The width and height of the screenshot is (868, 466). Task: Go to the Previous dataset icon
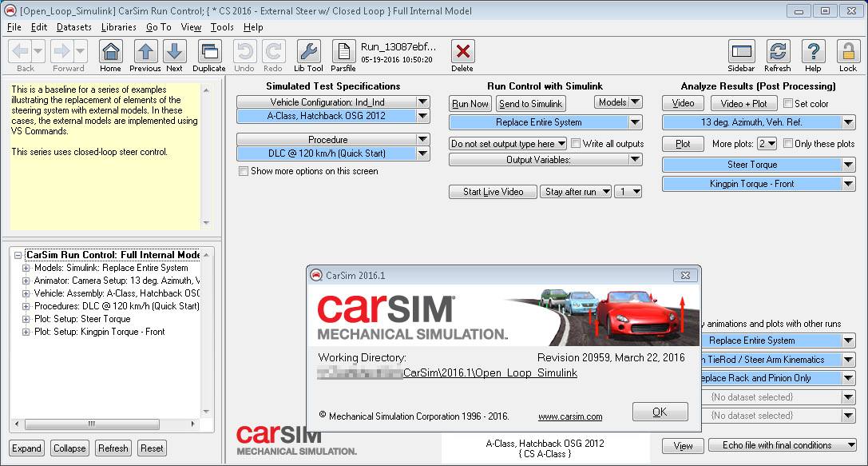tap(145, 51)
